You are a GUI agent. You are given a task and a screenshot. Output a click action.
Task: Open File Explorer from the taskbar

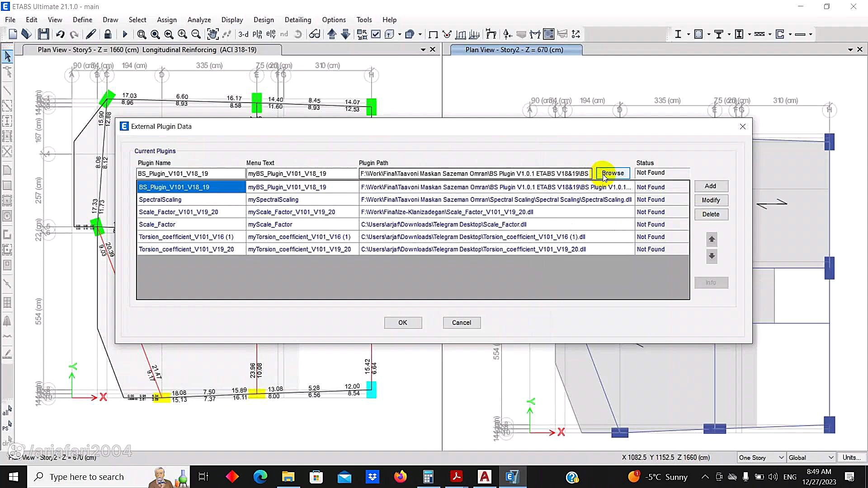pyautogui.click(x=288, y=477)
